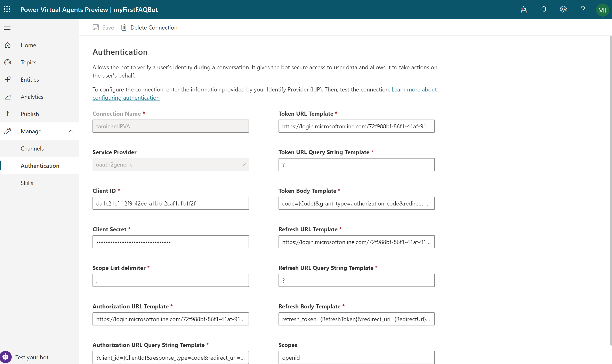This screenshot has width=612, height=364.
Task: Click the bot/chat icon in header
Action: [x=524, y=9]
